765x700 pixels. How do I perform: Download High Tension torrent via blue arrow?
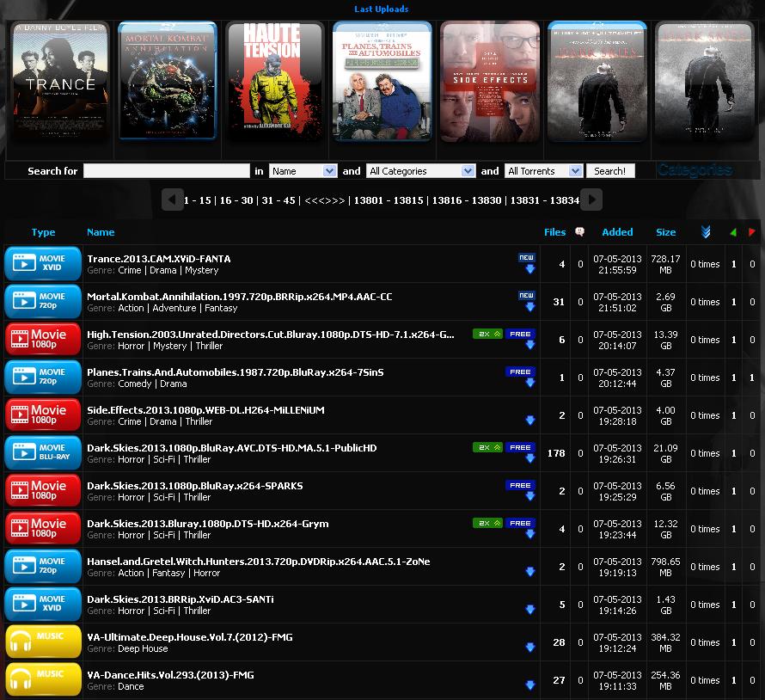pyautogui.click(x=529, y=345)
